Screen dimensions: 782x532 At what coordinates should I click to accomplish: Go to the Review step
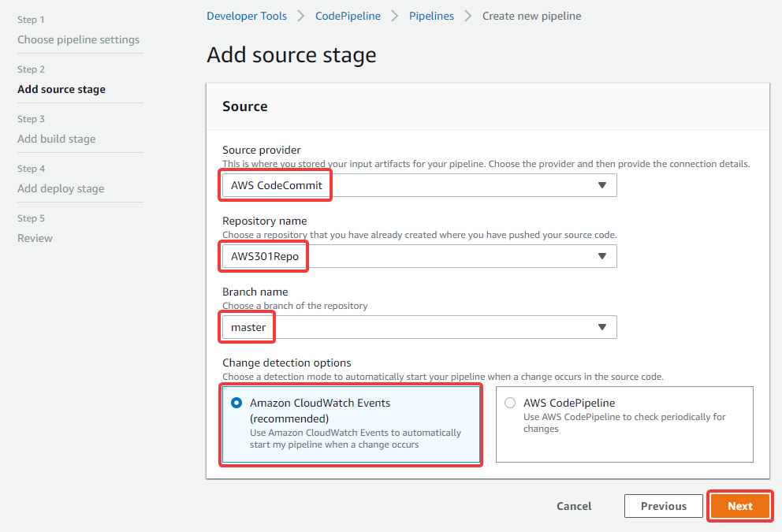pyautogui.click(x=35, y=238)
